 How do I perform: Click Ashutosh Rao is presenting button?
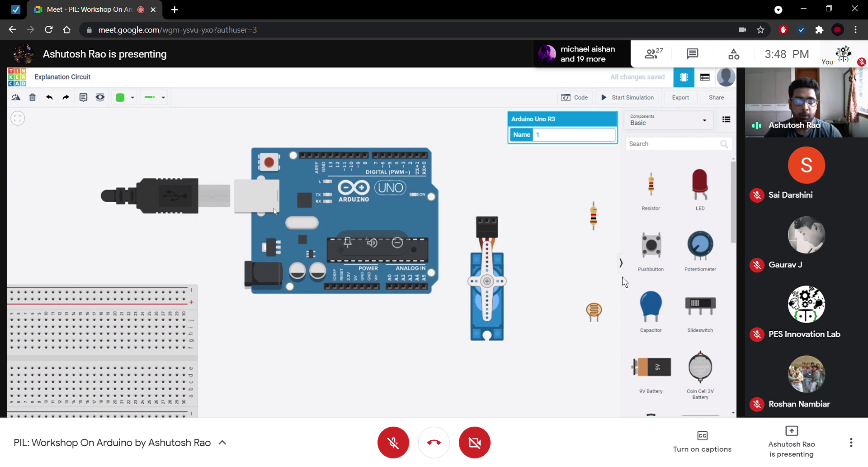click(791, 442)
